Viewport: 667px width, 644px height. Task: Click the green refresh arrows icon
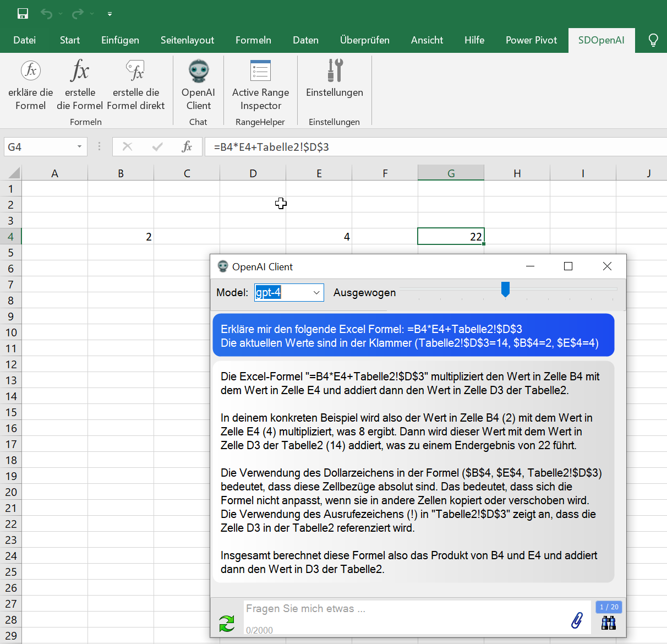226,623
